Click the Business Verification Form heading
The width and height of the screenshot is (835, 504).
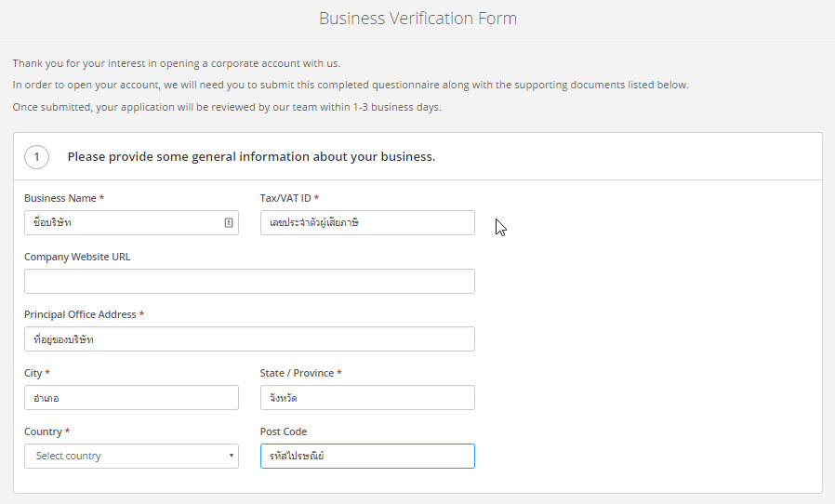(418, 18)
